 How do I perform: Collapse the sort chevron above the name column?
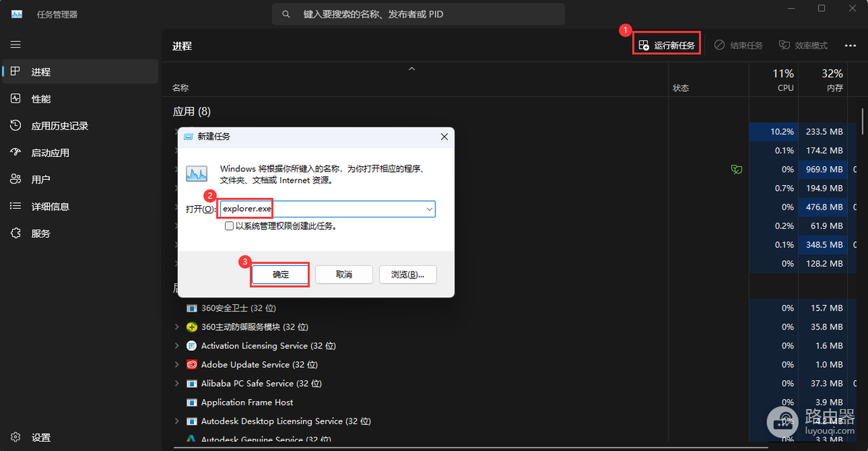412,69
